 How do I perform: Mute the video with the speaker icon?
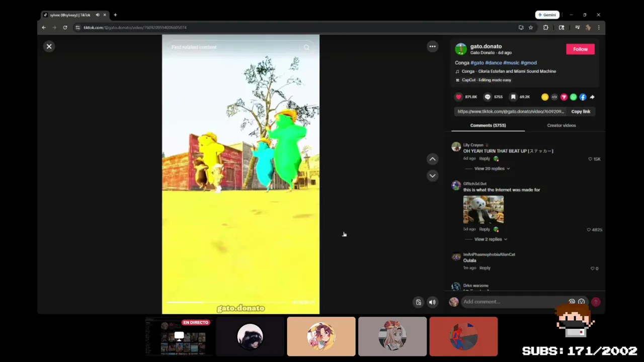pyautogui.click(x=432, y=302)
